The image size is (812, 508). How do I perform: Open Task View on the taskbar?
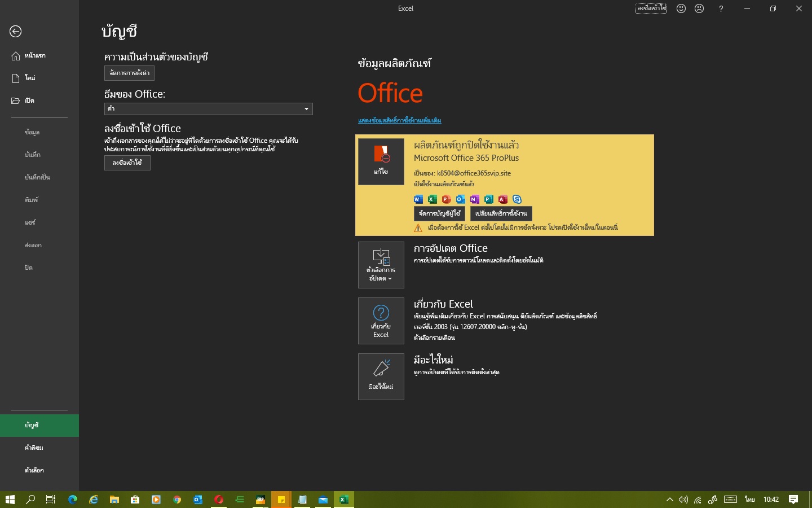pyautogui.click(x=51, y=500)
